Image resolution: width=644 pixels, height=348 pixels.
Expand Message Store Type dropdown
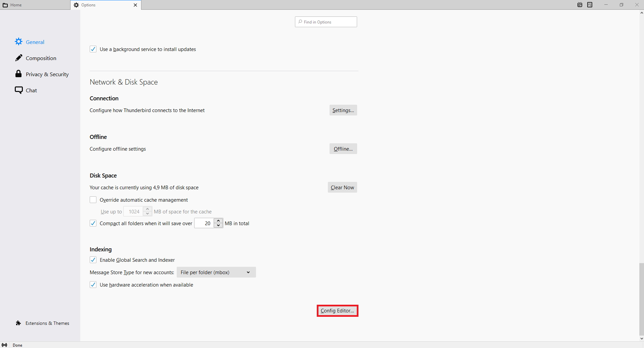216,272
